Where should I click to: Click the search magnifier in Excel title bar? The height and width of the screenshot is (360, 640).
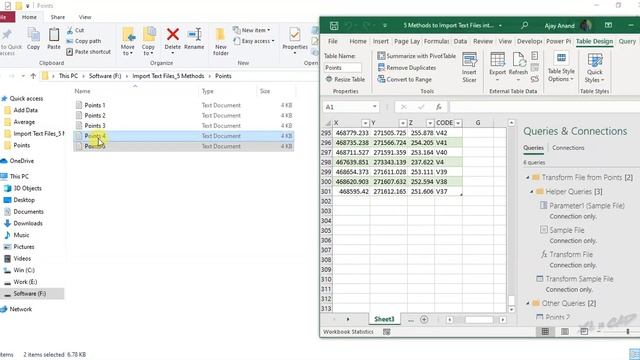click(524, 25)
